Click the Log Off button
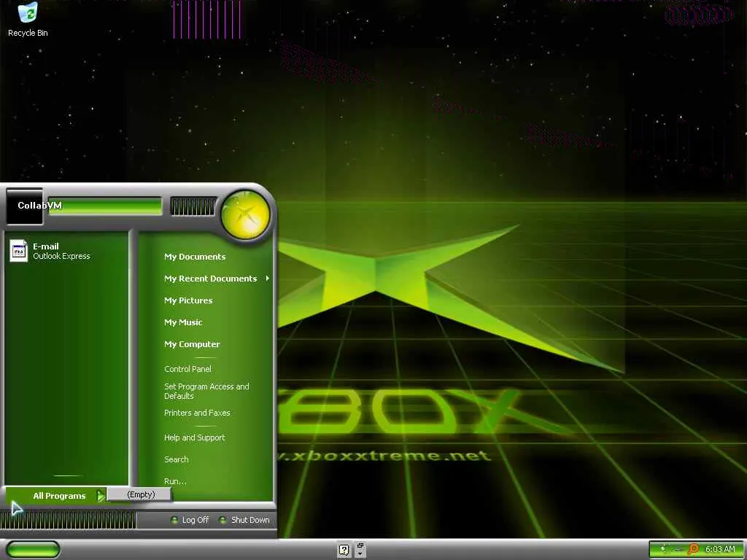 coord(190,520)
